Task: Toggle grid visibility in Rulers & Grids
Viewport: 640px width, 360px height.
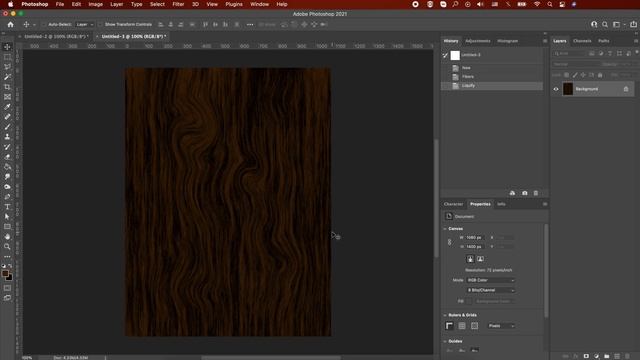Action: tap(462, 326)
